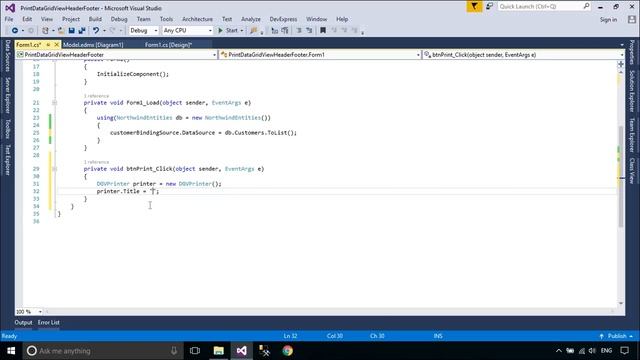Click the Cortana microphone icon

[x=174, y=351]
